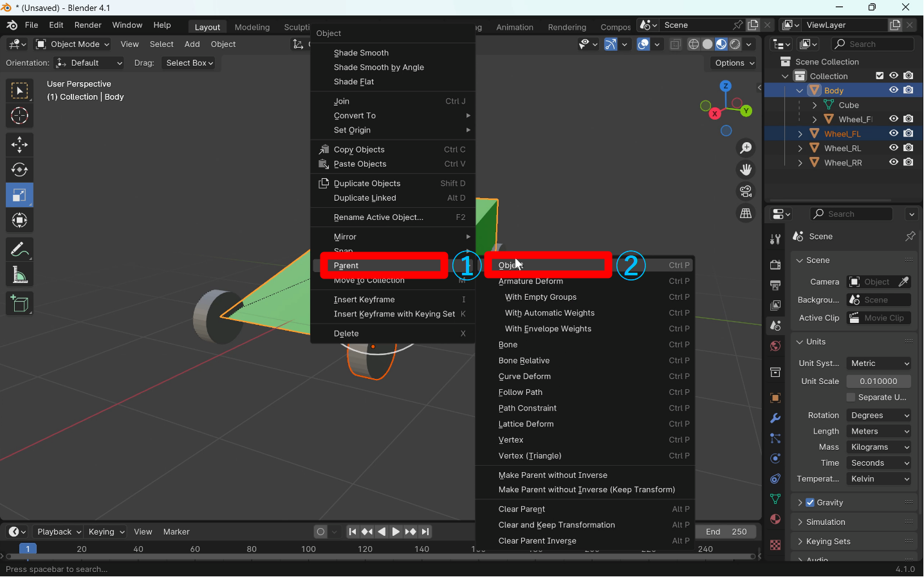Viewport: 924px width, 577px height.
Task: Open the Parent submenu
Action: pyautogui.click(x=393, y=266)
